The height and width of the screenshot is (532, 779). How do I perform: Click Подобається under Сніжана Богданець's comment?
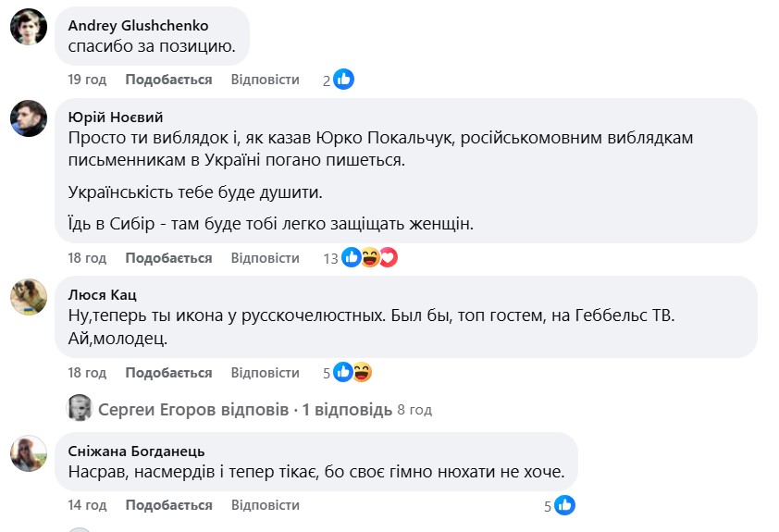168,505
